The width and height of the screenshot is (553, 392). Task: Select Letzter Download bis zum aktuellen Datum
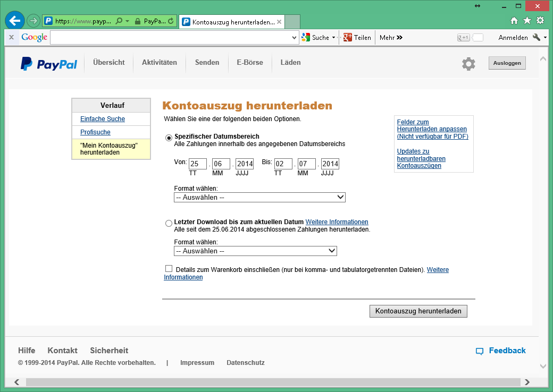tap(169, 223)
